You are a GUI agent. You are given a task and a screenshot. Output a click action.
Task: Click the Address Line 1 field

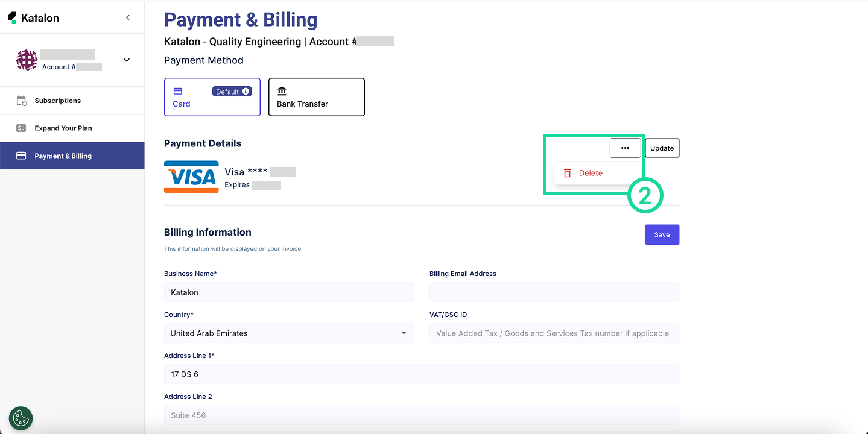click(x=422, y=374)
